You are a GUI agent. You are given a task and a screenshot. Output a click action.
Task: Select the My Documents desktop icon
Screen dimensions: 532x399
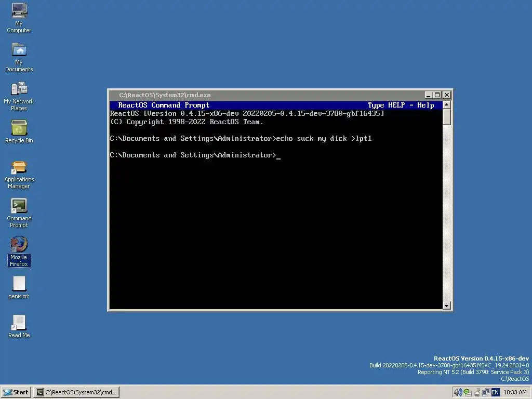pyautogui.click(x=19, y=57)
